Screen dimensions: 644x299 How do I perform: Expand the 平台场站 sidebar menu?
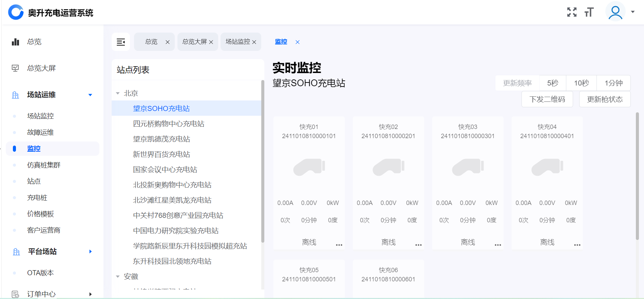(x=90, y=251)
